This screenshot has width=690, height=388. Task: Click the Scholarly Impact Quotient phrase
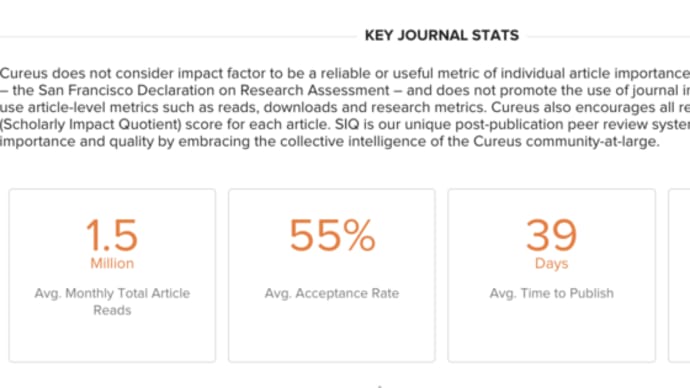91,124
